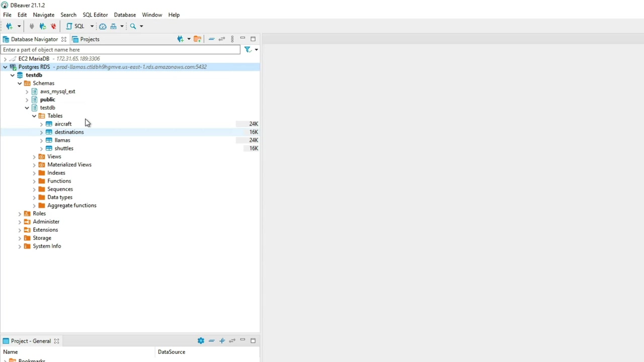Collapse the testdb schema node

(x=27, y=108)
